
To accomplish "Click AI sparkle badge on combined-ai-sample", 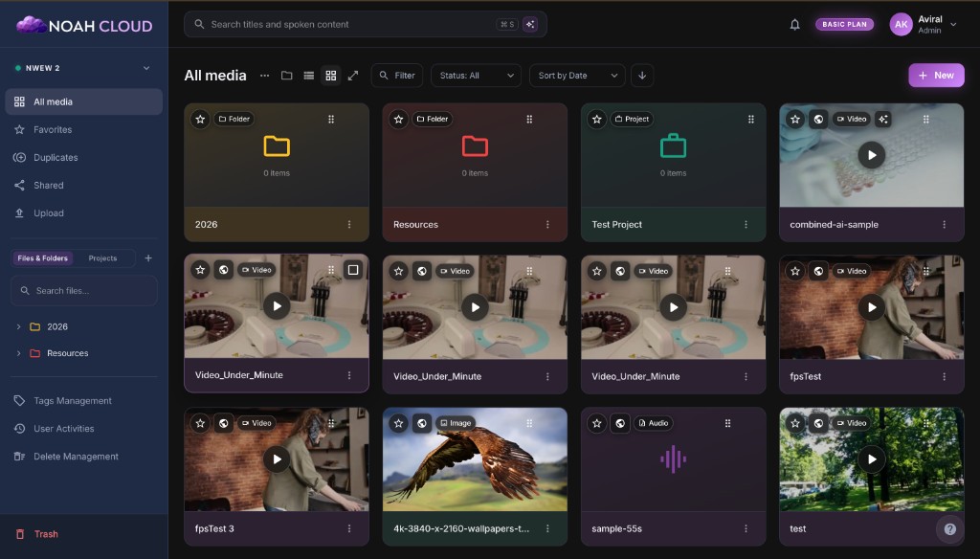I will 882,119.
